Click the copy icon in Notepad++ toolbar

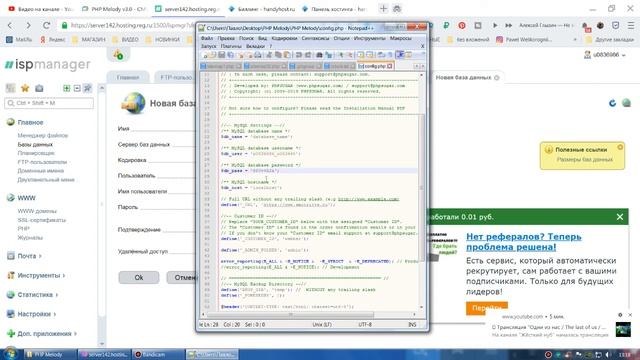(x=278, y=55)
